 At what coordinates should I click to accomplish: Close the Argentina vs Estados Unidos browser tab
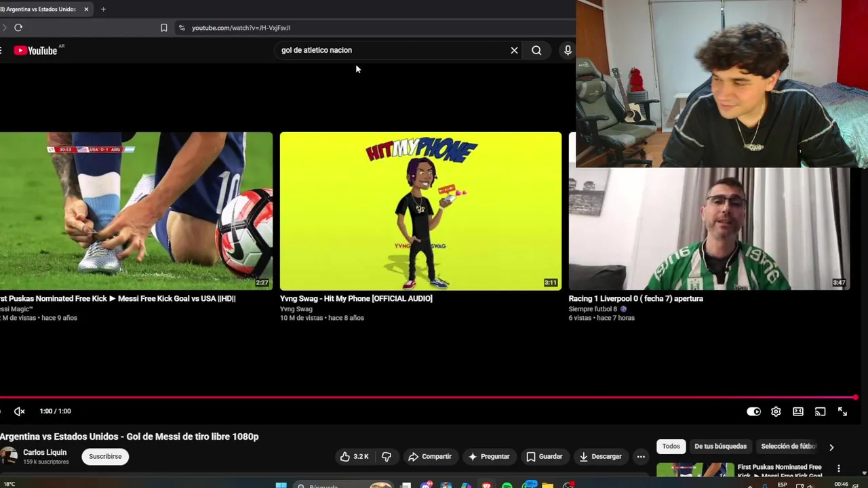point(86,9)
